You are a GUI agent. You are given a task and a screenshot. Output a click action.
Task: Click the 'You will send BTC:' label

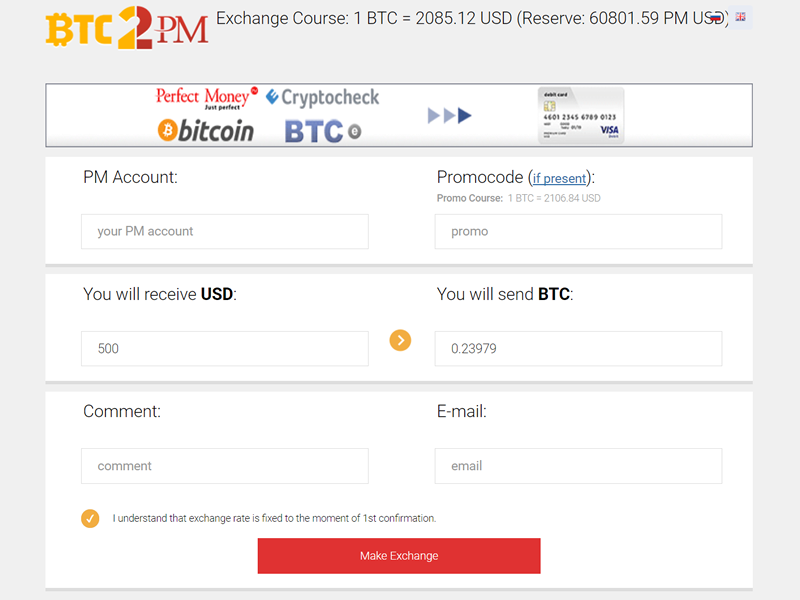click(505, 294)
